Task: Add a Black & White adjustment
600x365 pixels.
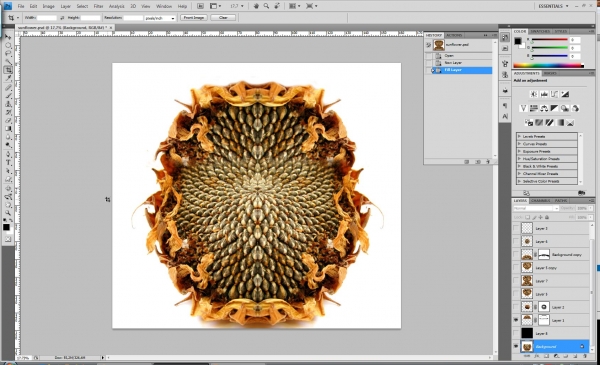Action: click(x=554, y=109)
